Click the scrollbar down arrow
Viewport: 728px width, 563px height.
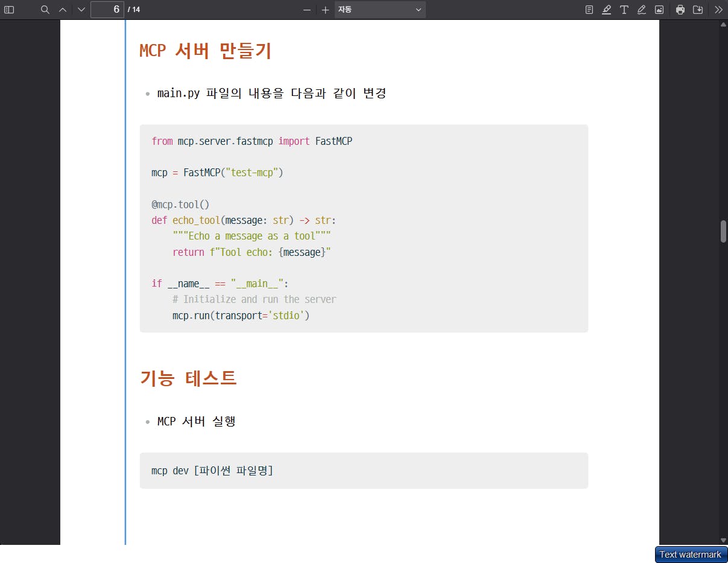[x=723, y=540]
